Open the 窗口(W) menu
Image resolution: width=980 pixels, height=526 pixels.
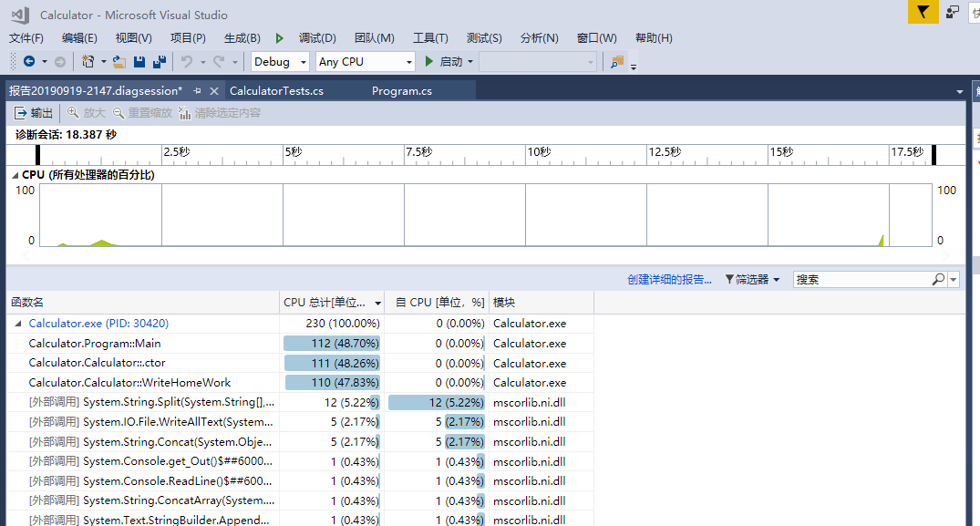(x=596, y=38)
